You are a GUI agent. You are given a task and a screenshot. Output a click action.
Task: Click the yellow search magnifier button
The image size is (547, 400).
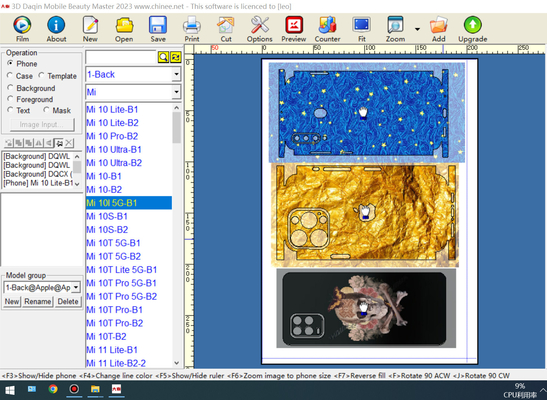pyautogui.click(x=163, y=57)
